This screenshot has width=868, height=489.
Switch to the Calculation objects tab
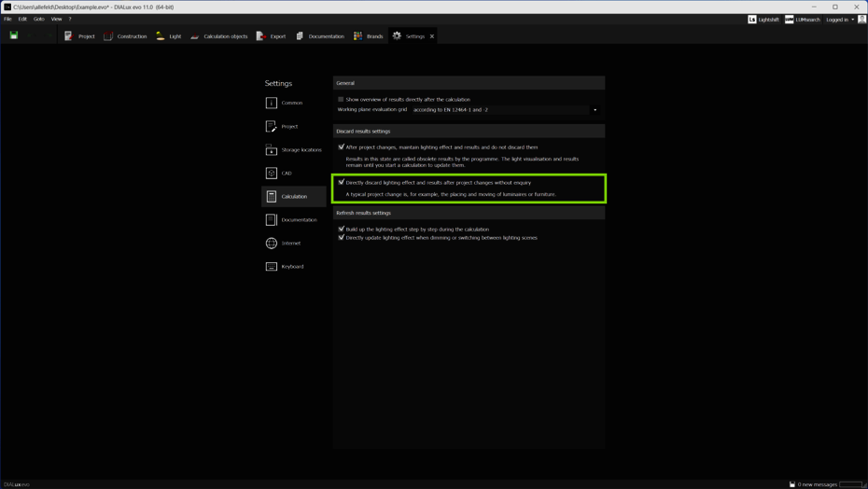[x=219, y=36]
